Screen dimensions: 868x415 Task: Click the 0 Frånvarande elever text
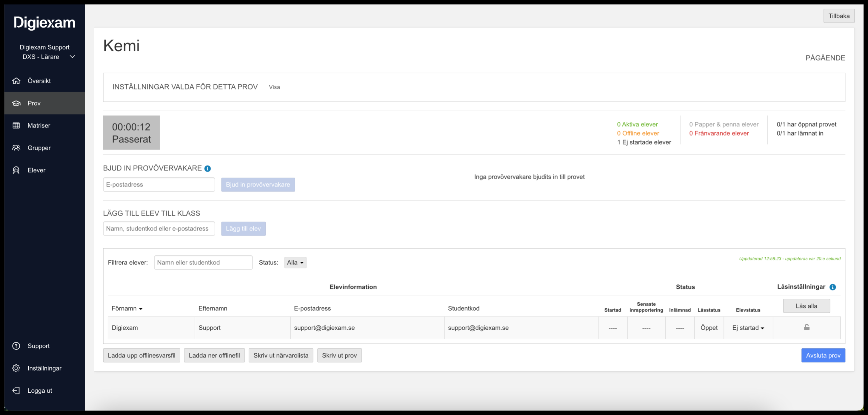[719, 133]
